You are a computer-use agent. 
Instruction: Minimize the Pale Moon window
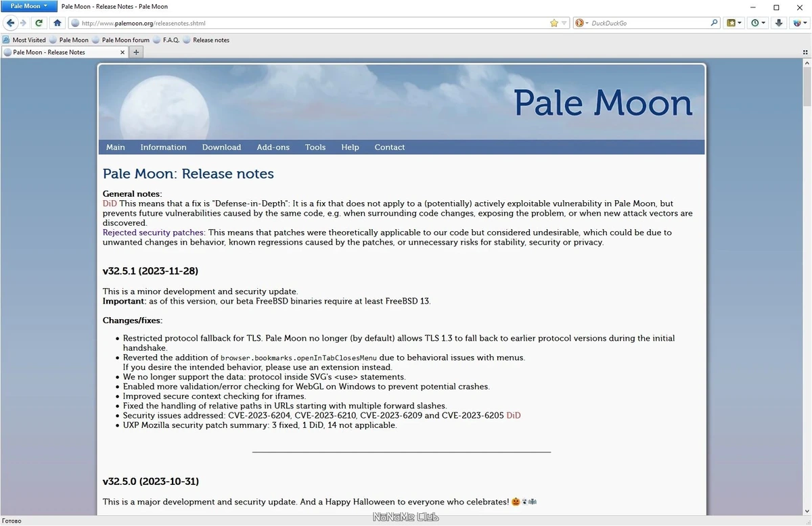753,7
